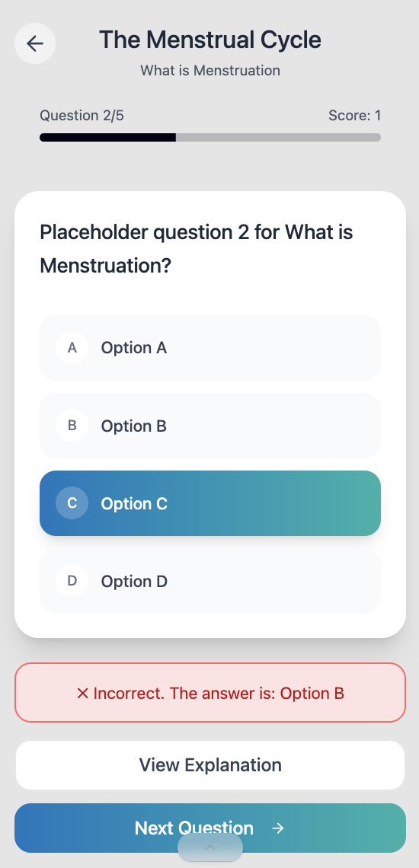Click the Score: 1 label

pos(355,115)
